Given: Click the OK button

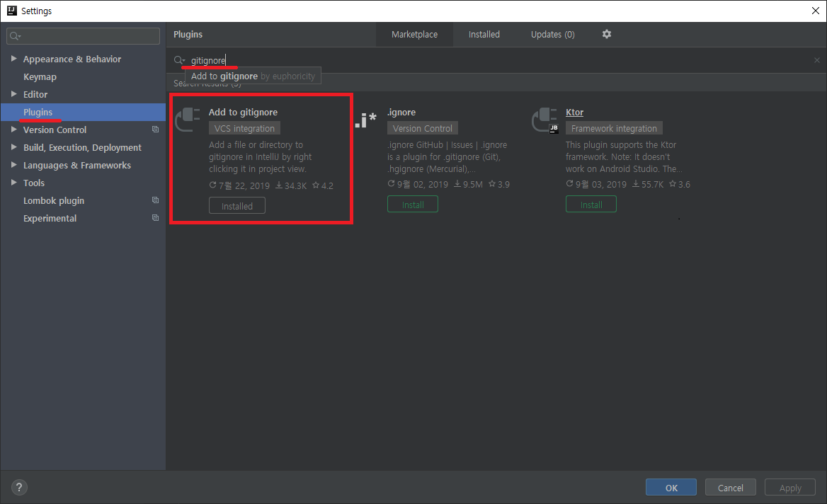Looking at the screenshot, I should (671, 487).
